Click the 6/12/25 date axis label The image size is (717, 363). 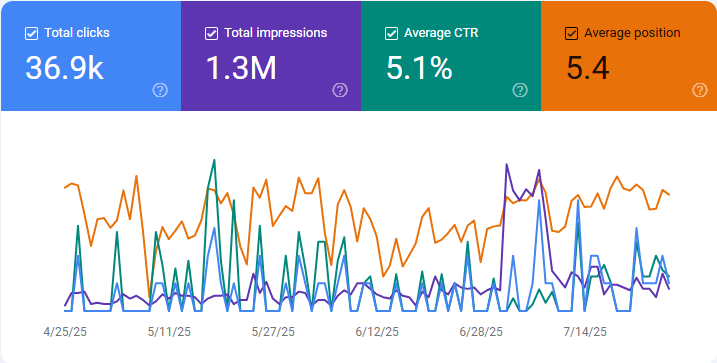[377, 331]
